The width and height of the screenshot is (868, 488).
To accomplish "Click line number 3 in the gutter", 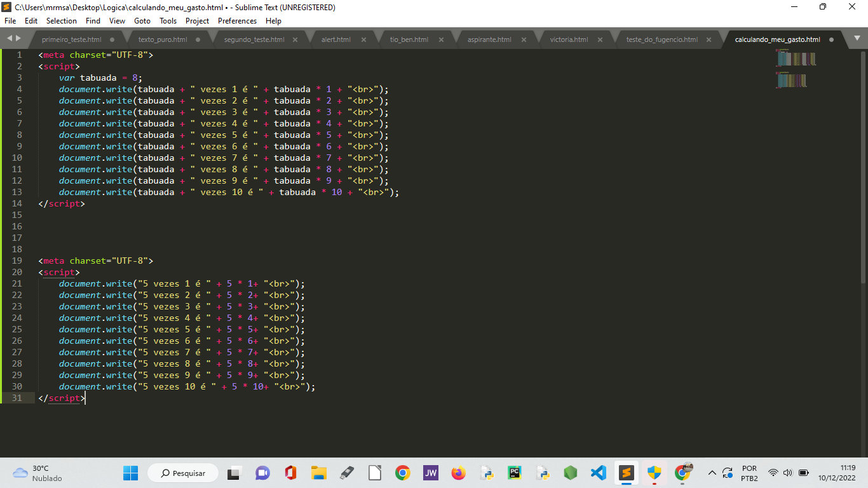I will (x=20, y=78).
